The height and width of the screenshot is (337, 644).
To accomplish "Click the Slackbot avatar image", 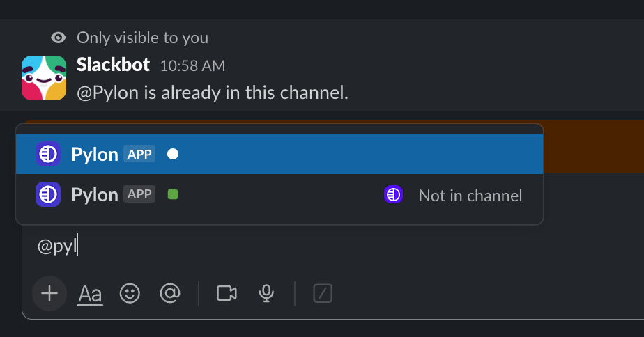I will (44, 78).
